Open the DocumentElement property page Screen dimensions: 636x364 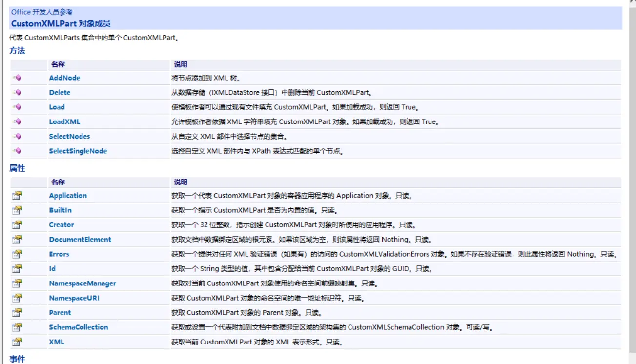(x=80, y=240)
